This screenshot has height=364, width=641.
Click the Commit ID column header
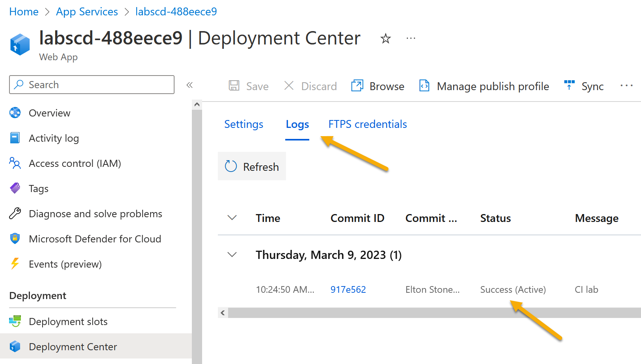[357, 218]
